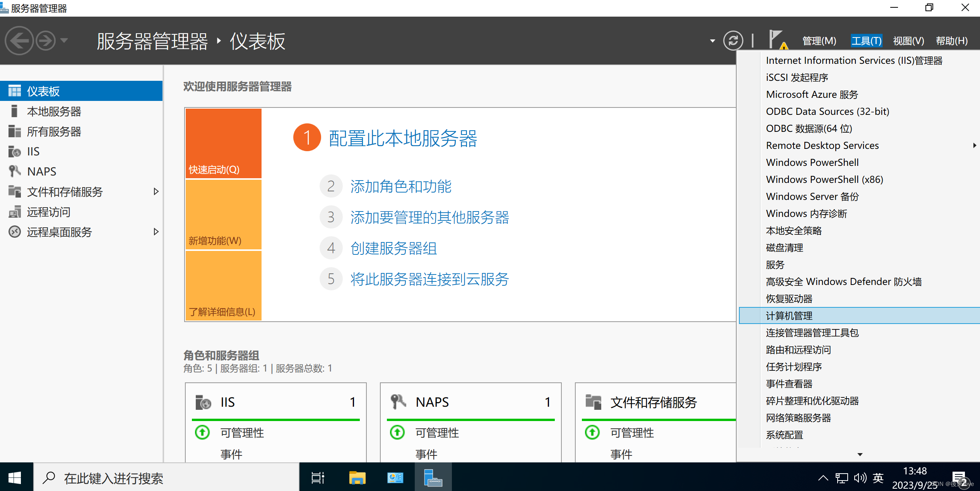Open the 帮助(H) menu
980x491 pixels.
951,41
